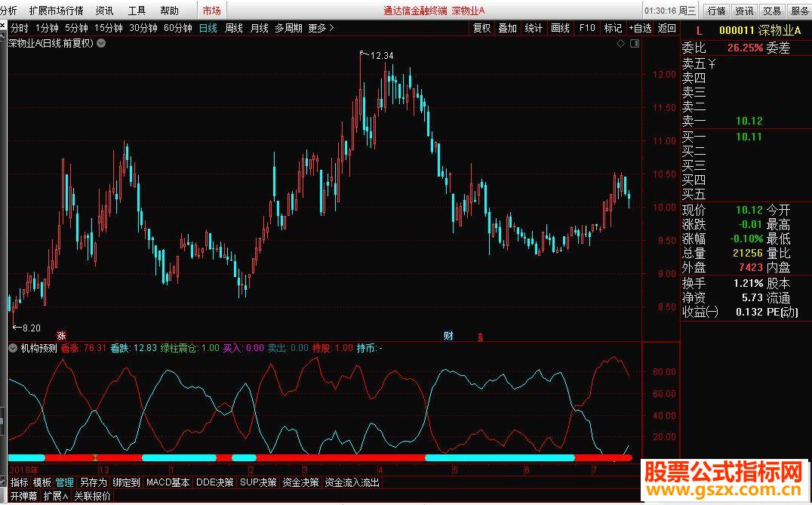Open the 帮助 menu

coord(169,11)
